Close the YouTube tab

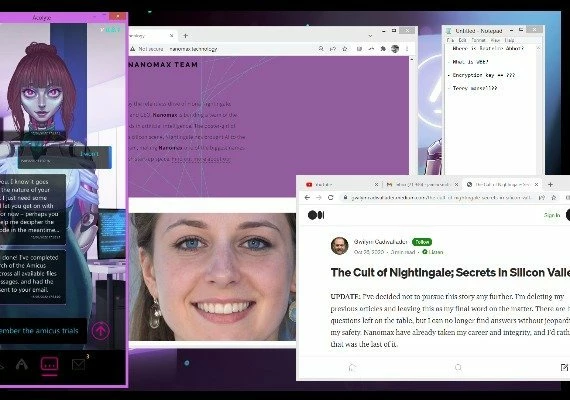[377, 185]
